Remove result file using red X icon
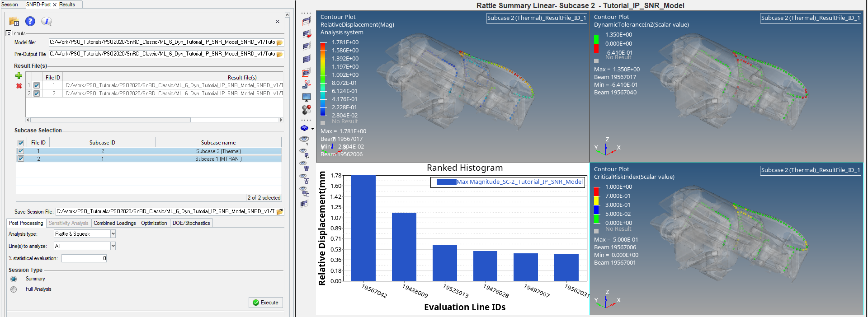868x317 pixels. coord(19,86)
